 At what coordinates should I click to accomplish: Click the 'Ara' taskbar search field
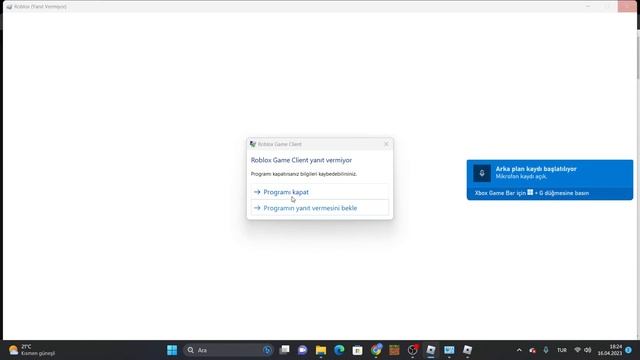point(228,350)
